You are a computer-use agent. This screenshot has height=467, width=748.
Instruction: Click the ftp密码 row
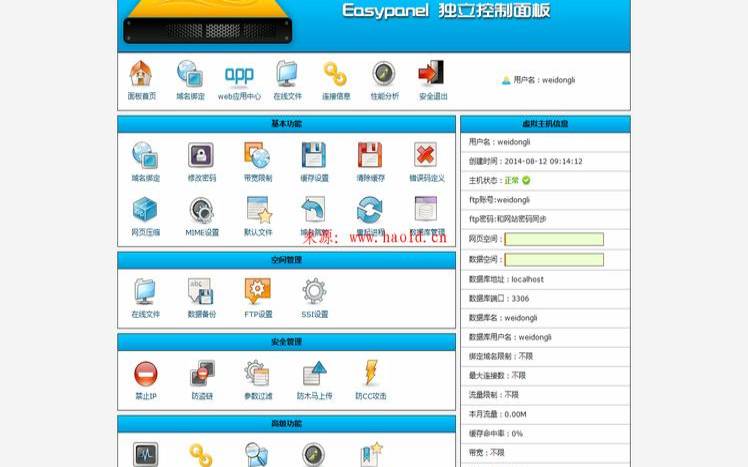coord(545,219)
